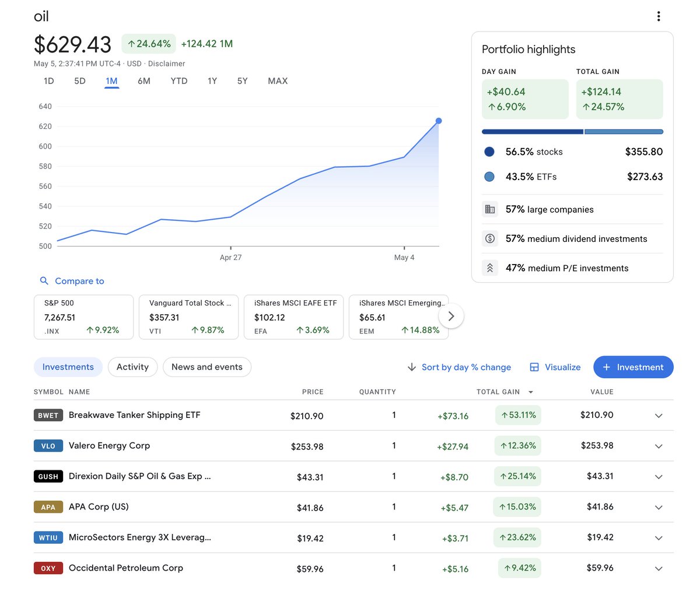Viewport: 700px width, 598px height.
Task: Select the iShares MSCI Emerging card
Action: click(399, 317)
